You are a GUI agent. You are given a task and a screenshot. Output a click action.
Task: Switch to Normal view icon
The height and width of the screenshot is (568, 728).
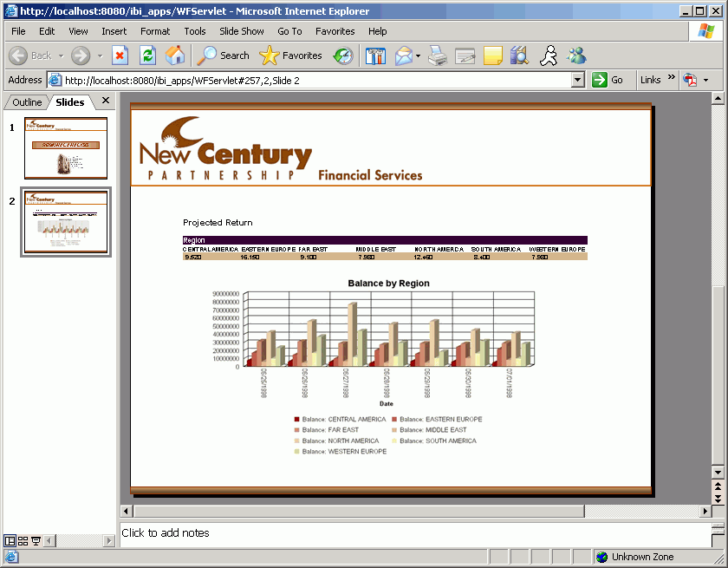point(10,540)
